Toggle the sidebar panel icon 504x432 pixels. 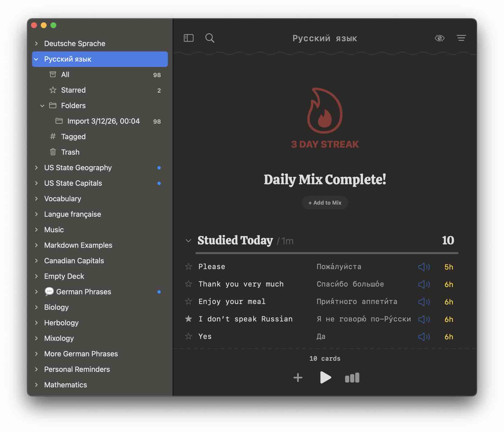pos(188,38)
